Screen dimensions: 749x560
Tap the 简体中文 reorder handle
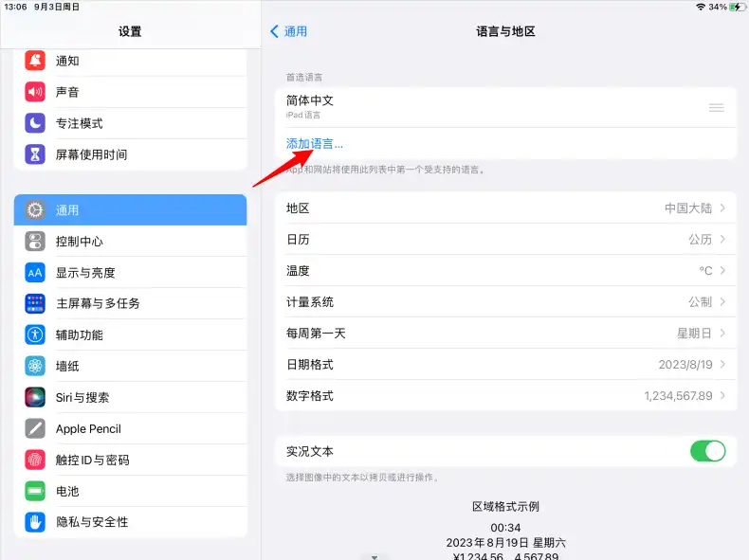(716, 107)
